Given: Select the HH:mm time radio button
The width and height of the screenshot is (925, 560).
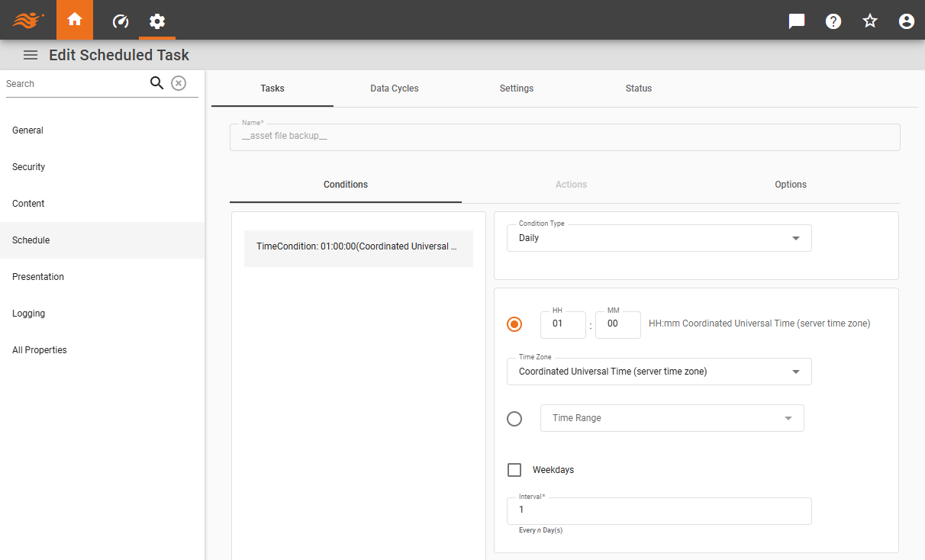Looking at the screenshot, I should 514,323.
